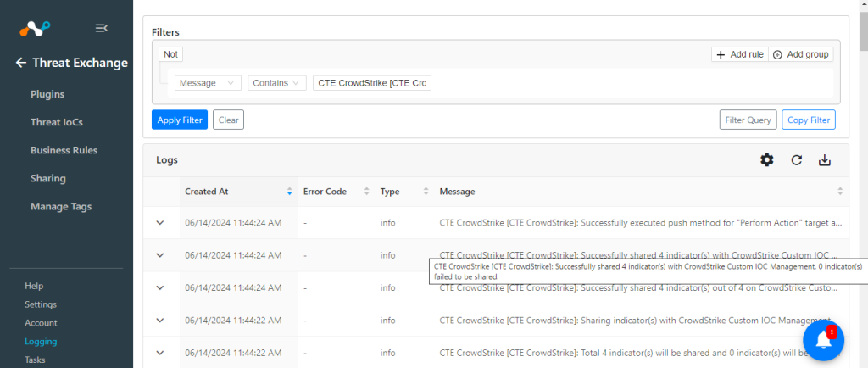This screenshot has height=368, width=868.
Task: Sort by Error Code column arrows
Action: (x=366, y=192)
